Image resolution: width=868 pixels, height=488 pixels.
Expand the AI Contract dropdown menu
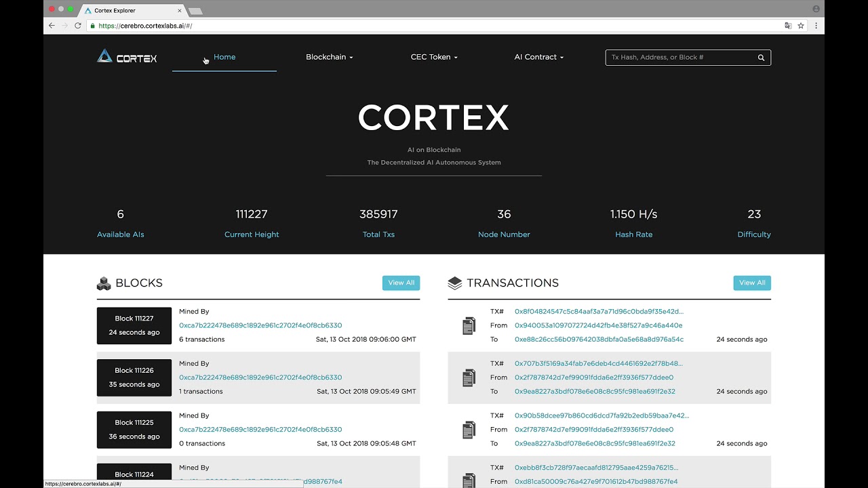[539, 57]
